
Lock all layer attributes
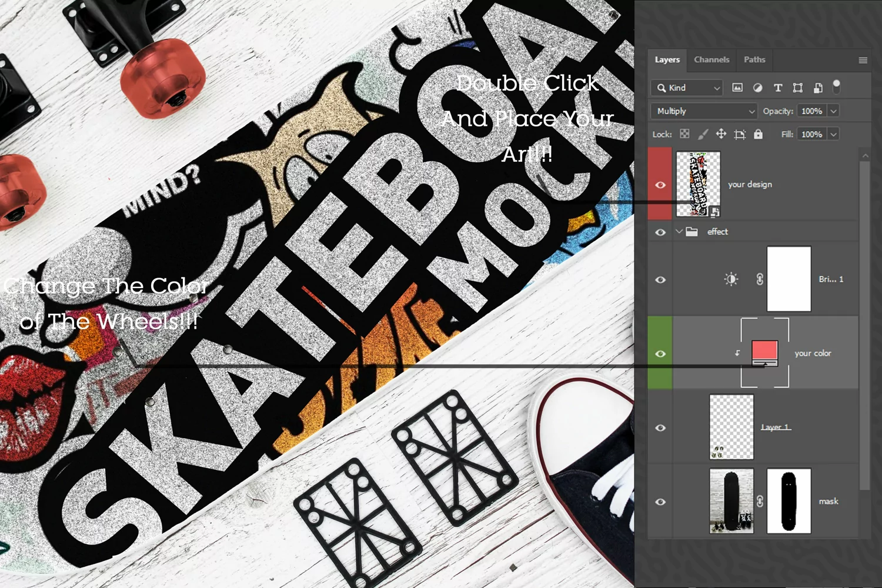759,134
